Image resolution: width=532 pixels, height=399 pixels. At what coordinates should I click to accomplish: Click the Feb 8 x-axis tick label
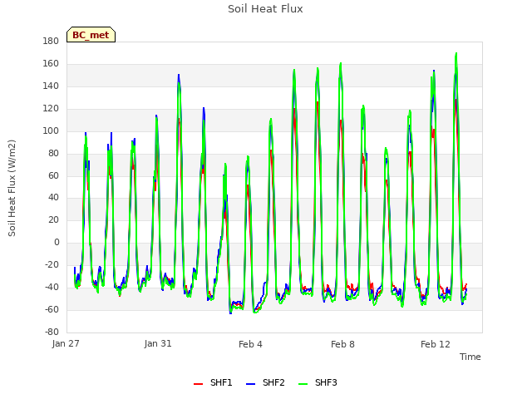342,344
